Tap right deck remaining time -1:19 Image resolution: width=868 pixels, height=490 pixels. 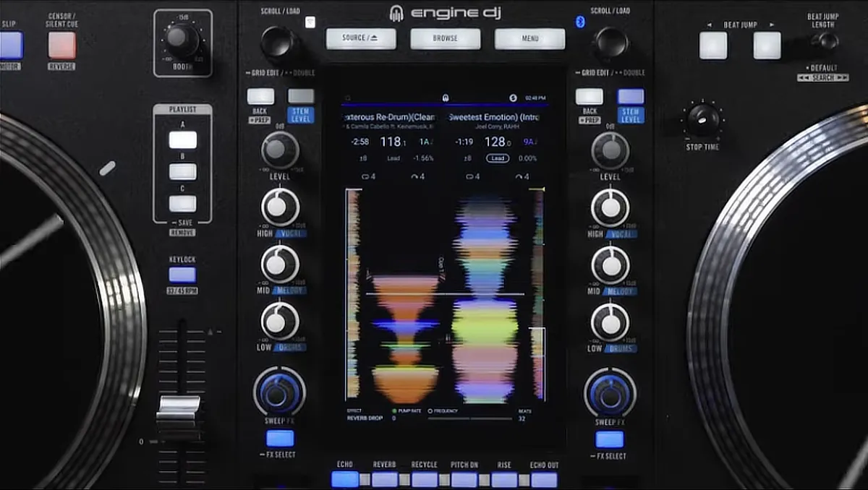coord(464,142)
